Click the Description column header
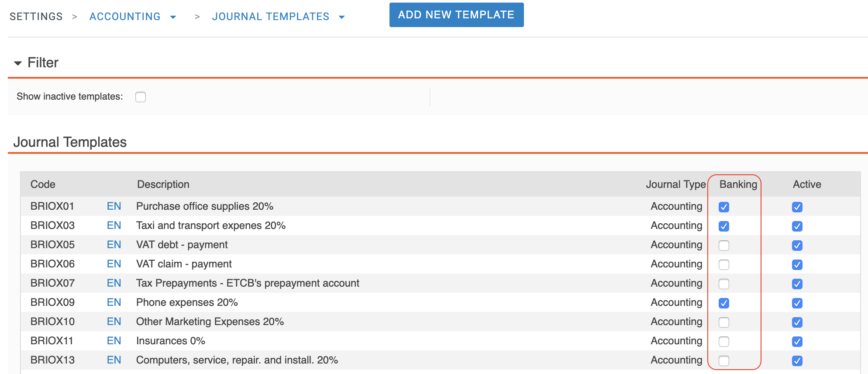Image resolution: width=868 pixels, height=374 pixels. (x=163, y=184)
